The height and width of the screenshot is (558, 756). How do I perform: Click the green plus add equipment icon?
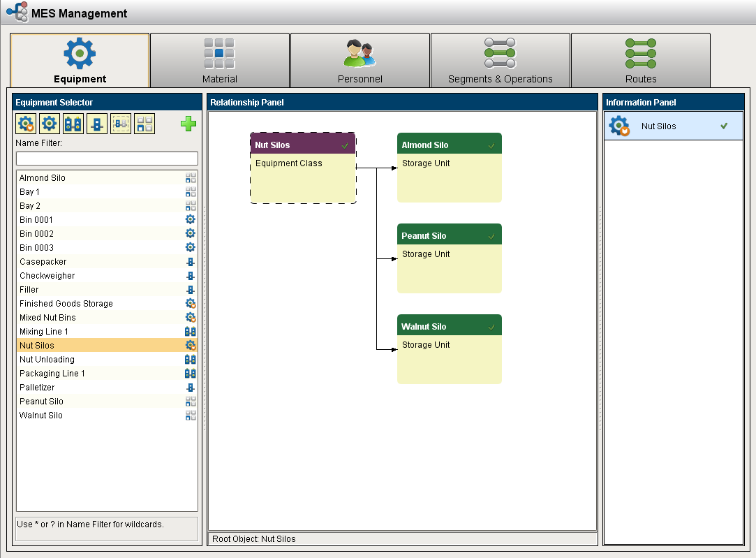click(x=188, y=124)
